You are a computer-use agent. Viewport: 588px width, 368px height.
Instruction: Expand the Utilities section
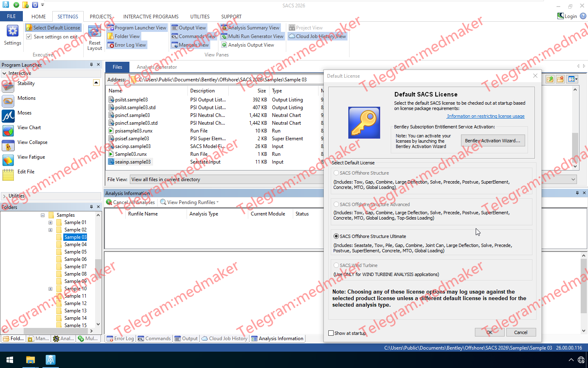click(x=4, y=196)
